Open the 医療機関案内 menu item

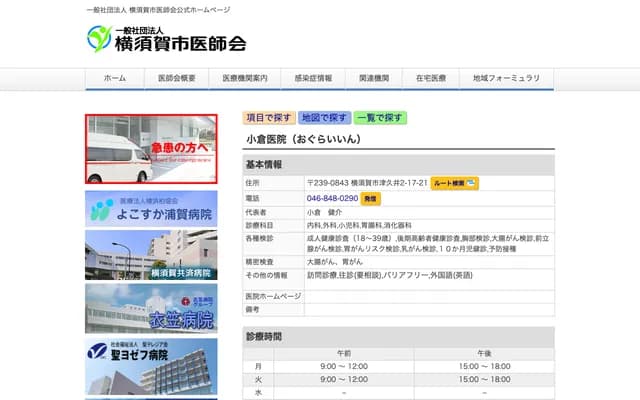[x=245, y=78]
